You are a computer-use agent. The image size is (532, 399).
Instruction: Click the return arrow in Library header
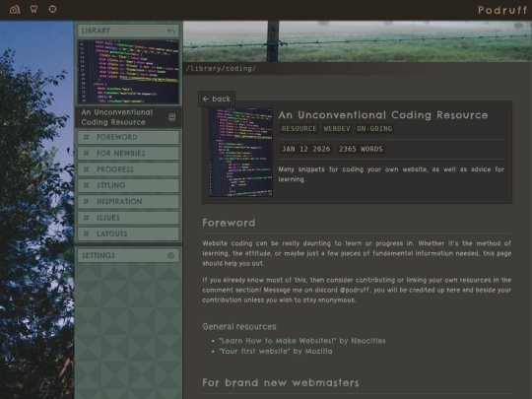(170, 31)
